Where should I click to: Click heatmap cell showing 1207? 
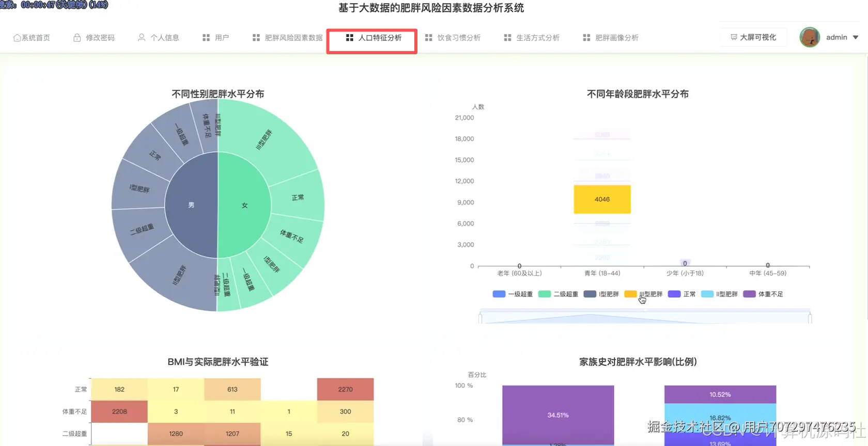[233, 434]
